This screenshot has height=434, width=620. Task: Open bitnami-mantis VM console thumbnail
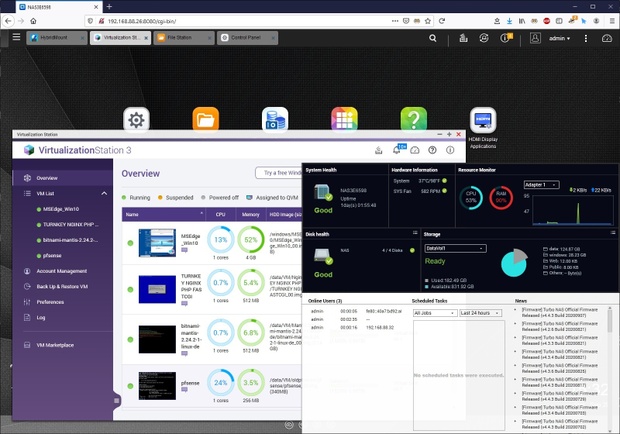[x=157, y=339]
